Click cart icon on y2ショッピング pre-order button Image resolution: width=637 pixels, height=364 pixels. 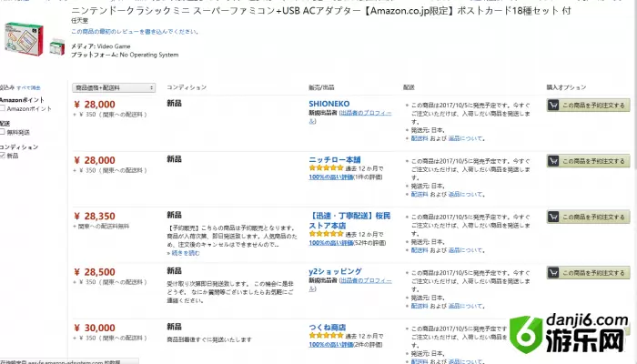pos(553,273)
